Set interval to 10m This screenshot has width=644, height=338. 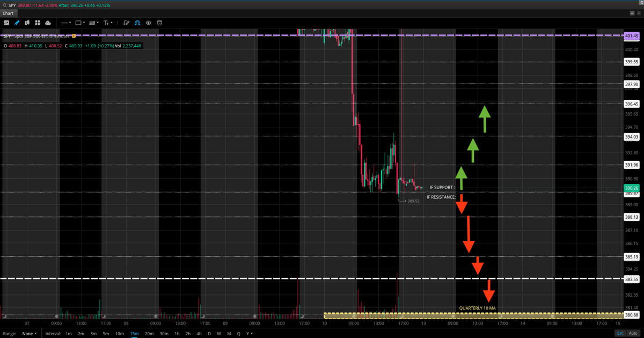point(119,334)
